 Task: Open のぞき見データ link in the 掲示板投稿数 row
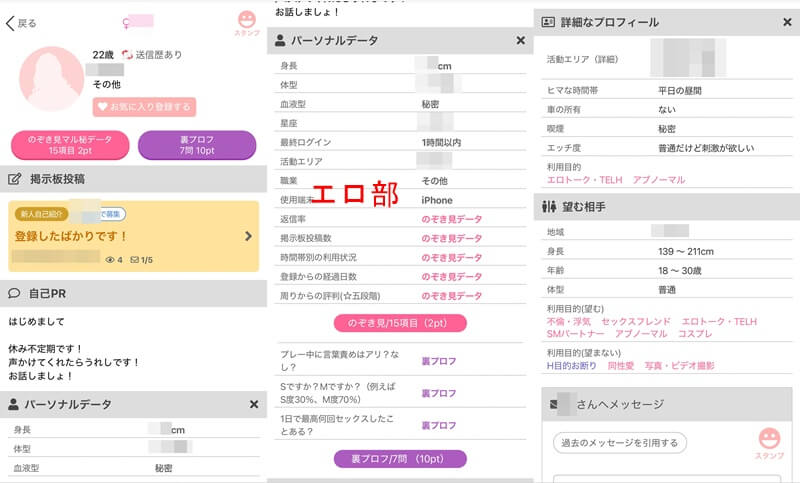pos(452,238)
